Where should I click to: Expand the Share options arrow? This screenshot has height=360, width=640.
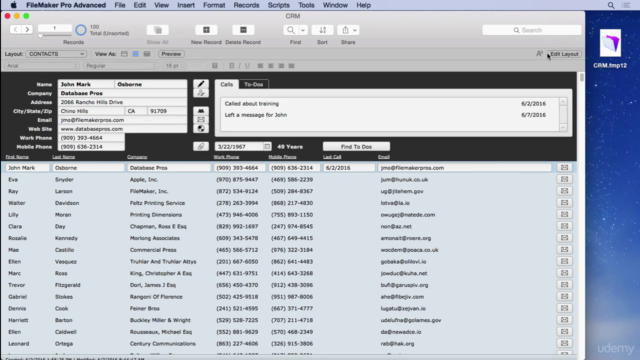(355, 30)
